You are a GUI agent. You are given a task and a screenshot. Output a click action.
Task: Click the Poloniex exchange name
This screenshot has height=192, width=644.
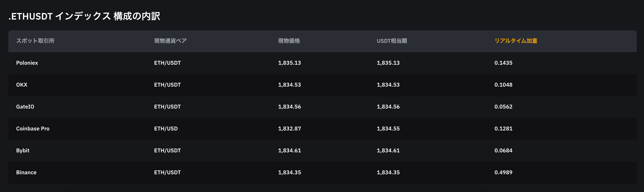[27, 63]
